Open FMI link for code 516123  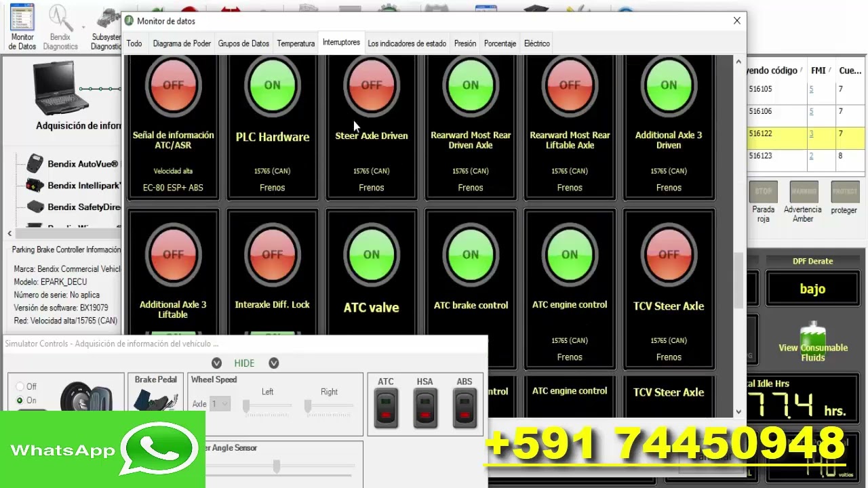click(811, 157)
